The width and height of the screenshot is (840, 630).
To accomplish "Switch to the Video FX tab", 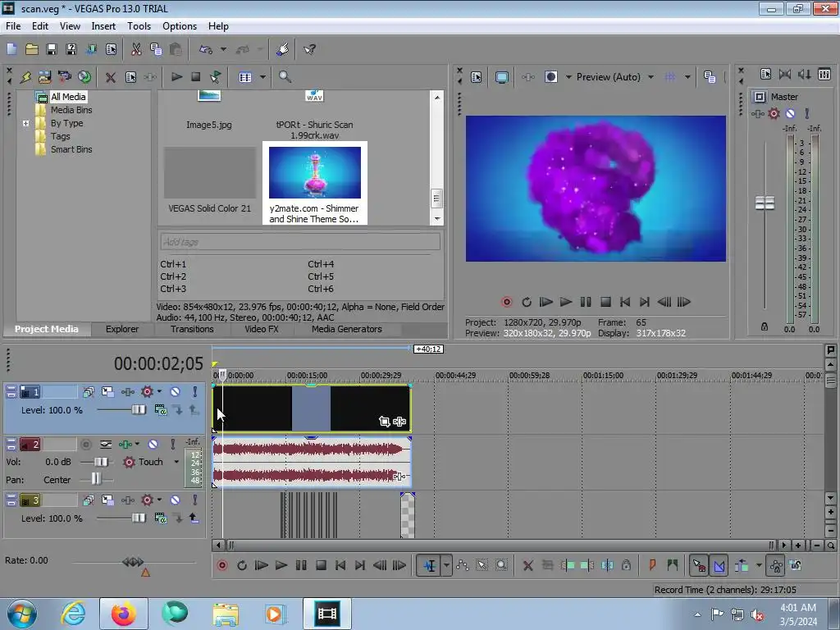I will point(262,329).
